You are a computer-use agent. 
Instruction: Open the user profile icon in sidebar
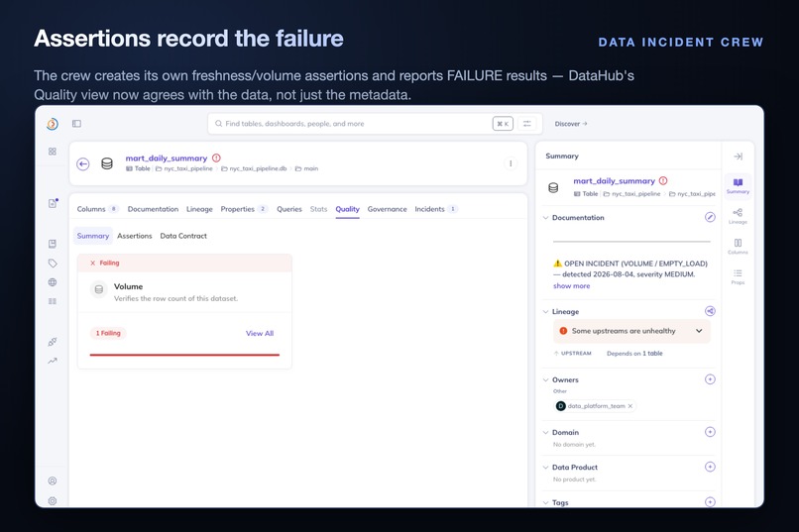click(52, 481)
